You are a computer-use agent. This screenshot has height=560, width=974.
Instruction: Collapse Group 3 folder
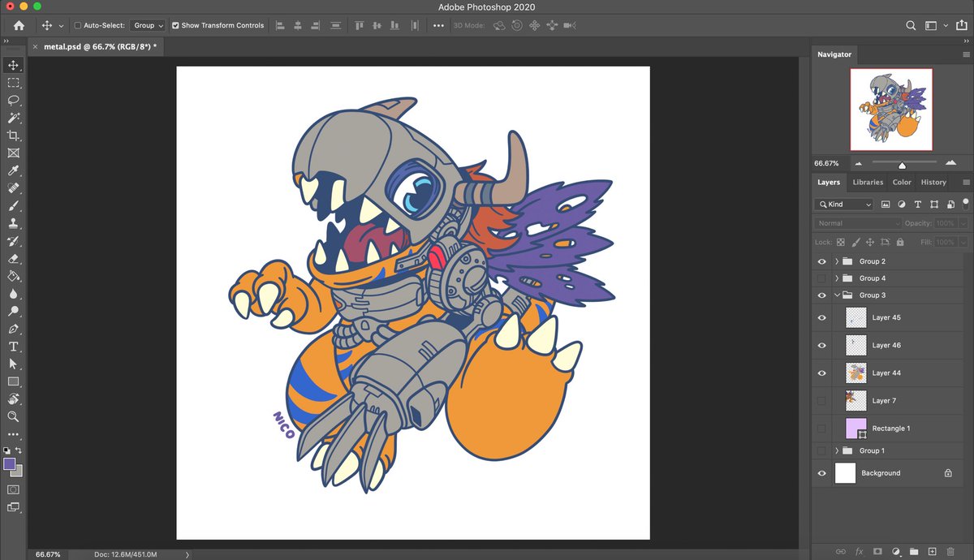(x=837, y=295)
